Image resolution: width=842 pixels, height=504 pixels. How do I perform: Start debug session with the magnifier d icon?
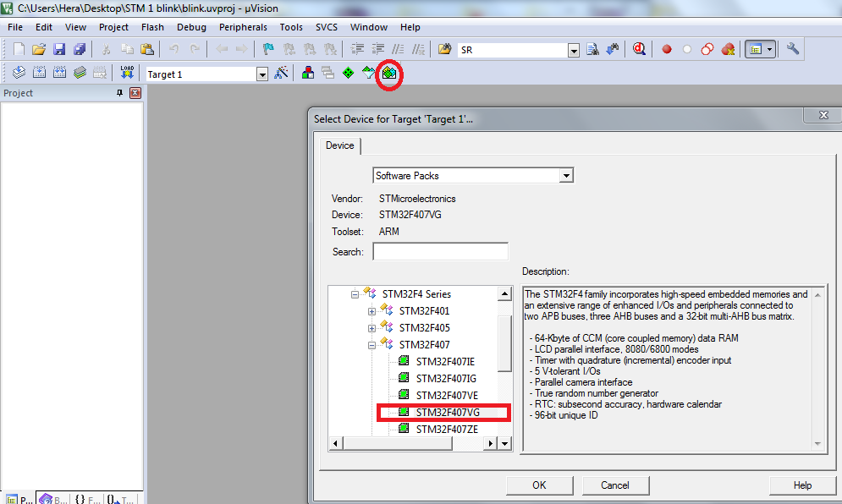pyautogui.click(x=639, y=49)
